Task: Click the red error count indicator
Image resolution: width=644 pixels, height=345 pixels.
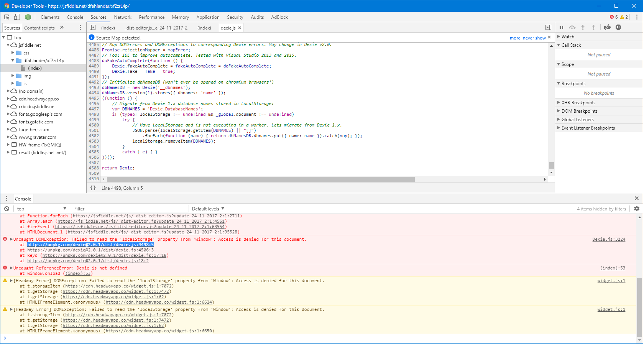Action: coord(614,17)
